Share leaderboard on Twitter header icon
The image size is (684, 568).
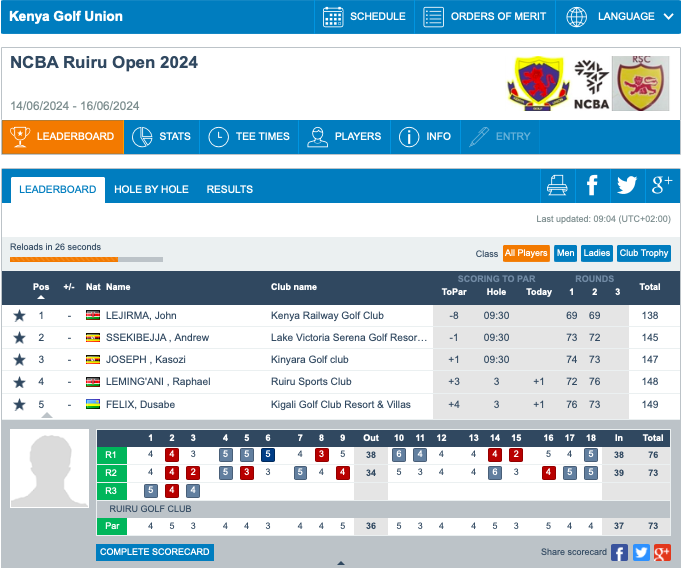click(627, 185)
